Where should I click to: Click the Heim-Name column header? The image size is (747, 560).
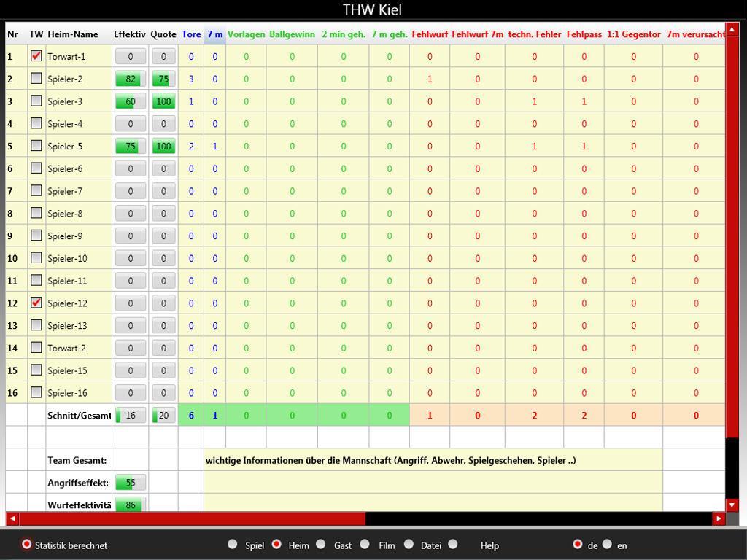pyautogui.click(x=79, y=34)
